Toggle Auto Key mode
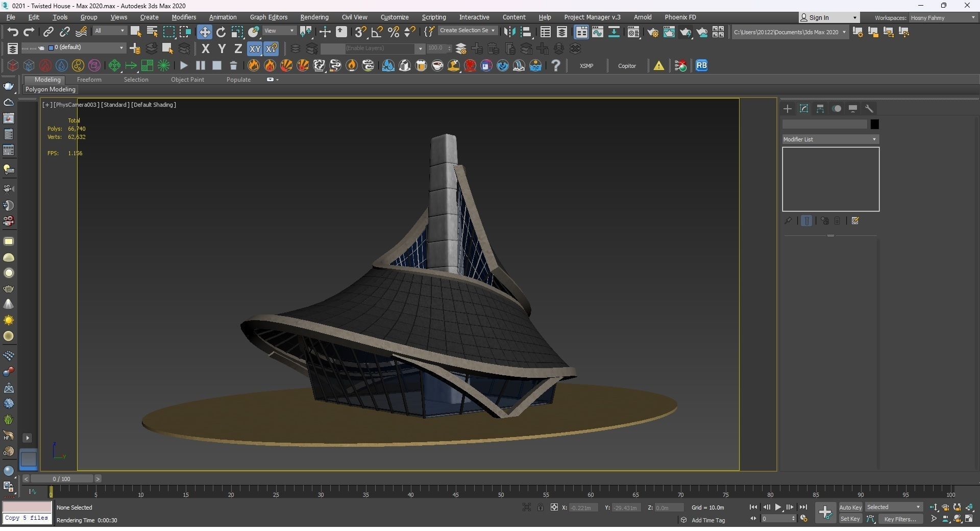Image resolution: width=980 pixels, height=531 pixels. click(850, 507)
